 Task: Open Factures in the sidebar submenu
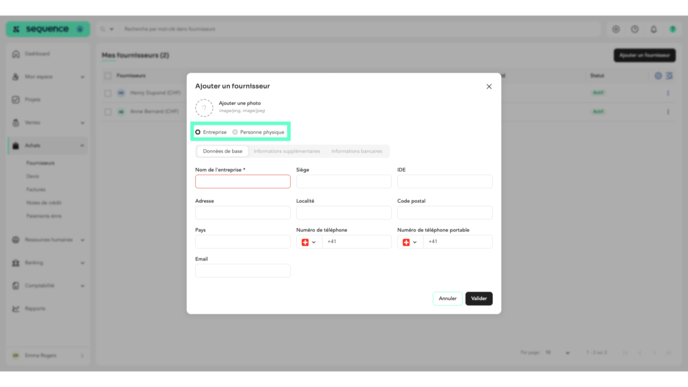pos(36,190)
